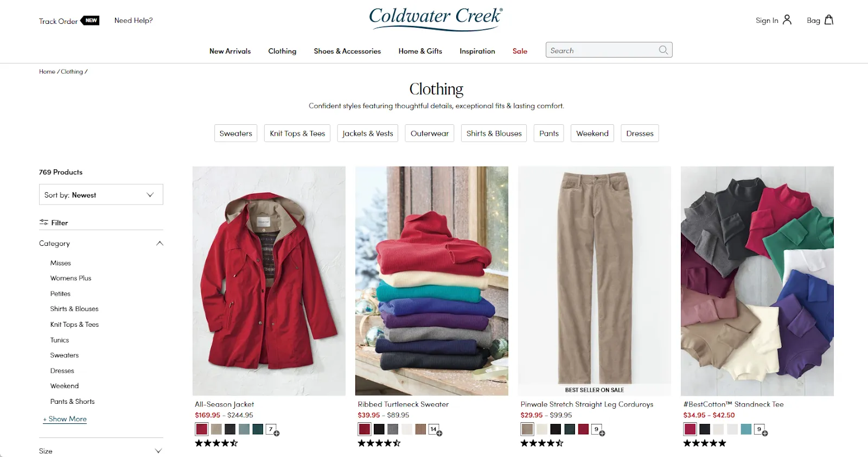Click the NEW badge beside Track Order
The width and height of the screenshot is (868, 457).
tap(91, 21)
